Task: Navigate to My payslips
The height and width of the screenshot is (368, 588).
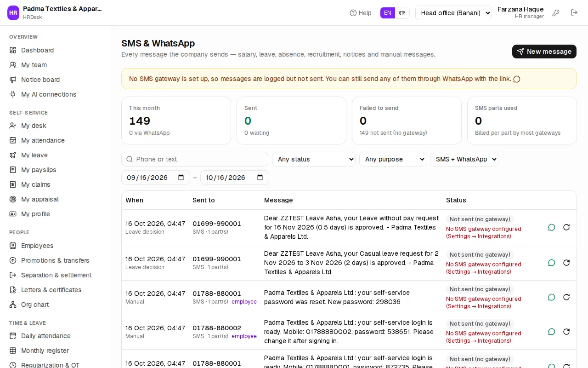Action: click(x=55, y=170)
